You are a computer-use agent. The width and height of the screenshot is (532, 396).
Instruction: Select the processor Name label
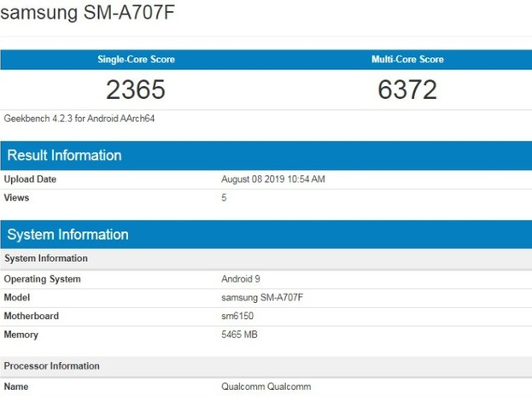[x=16, y=387]
